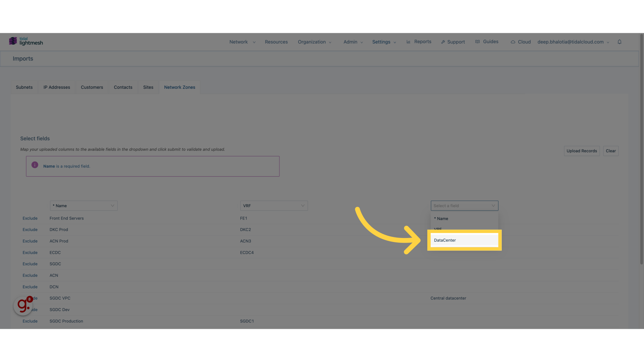This screenshot has width=644, height=362.
Task: Click the Upload Records button
Action: pyautogui.click(x=582, y=151)
